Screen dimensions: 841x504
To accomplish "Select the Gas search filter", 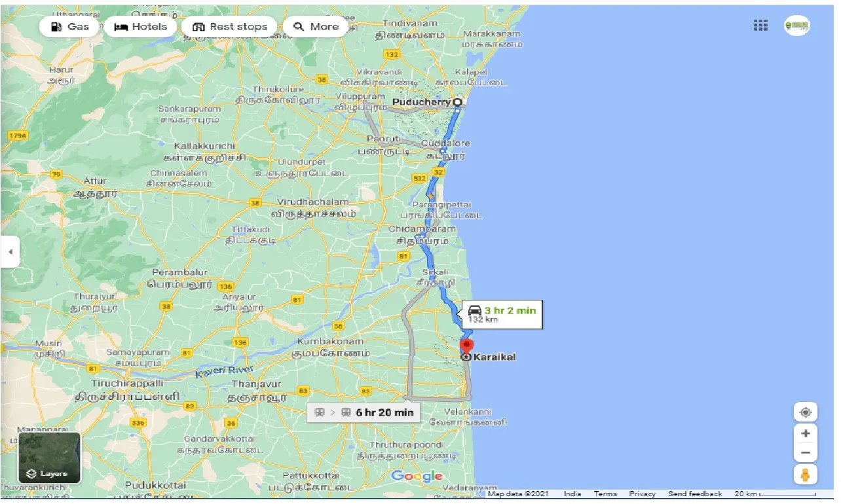I will point(69,26).
